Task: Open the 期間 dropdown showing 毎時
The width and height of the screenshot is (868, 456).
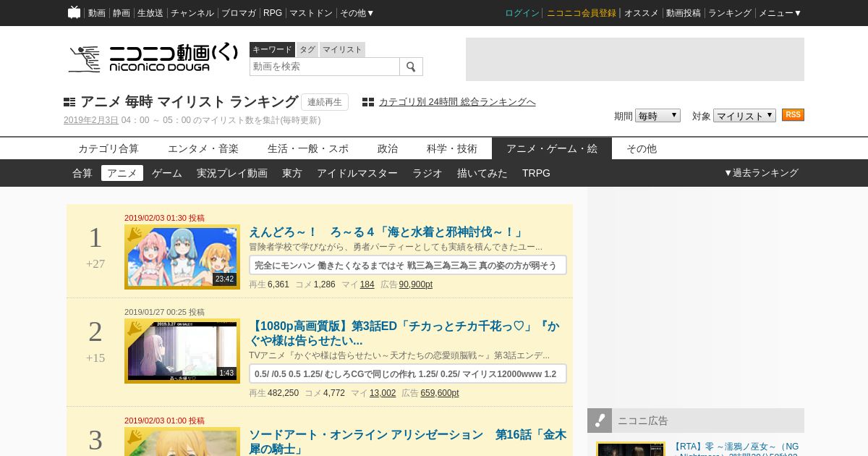Action: 658,116
